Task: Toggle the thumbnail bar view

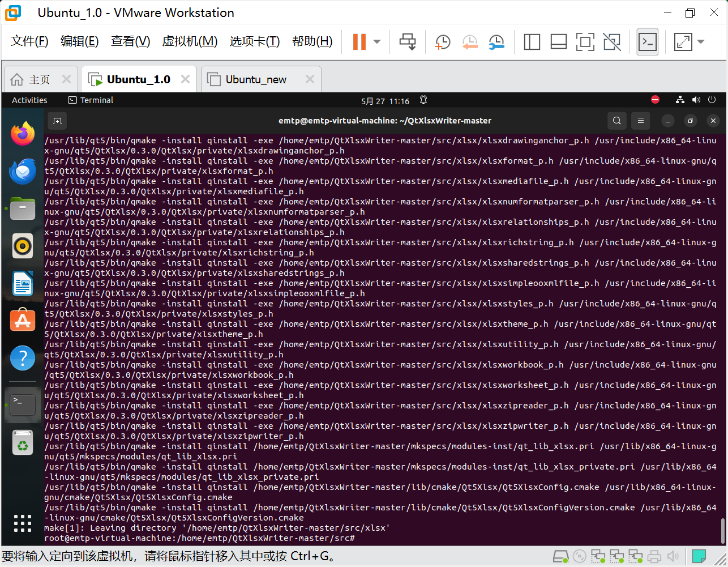Action: [558, 41]
